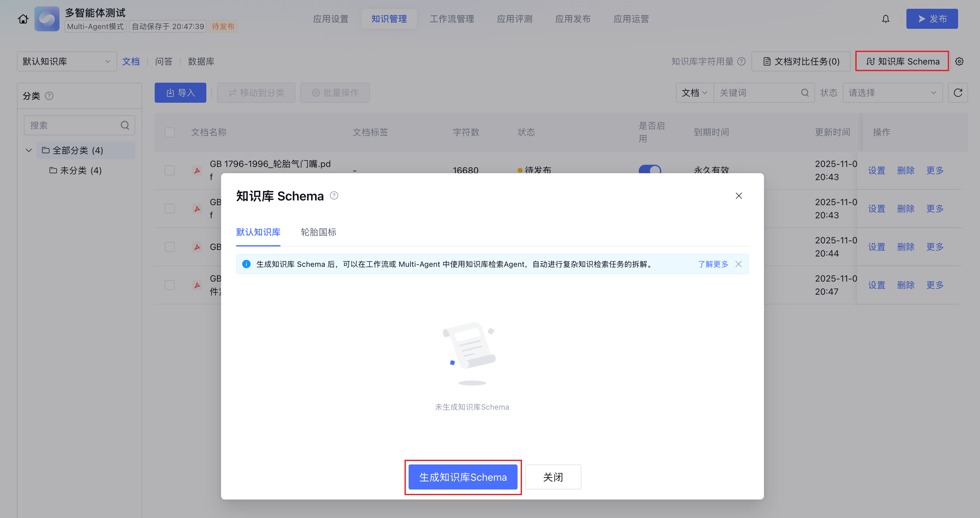
Task: Click 生成知识库Schema button
Action: [463, 477]
